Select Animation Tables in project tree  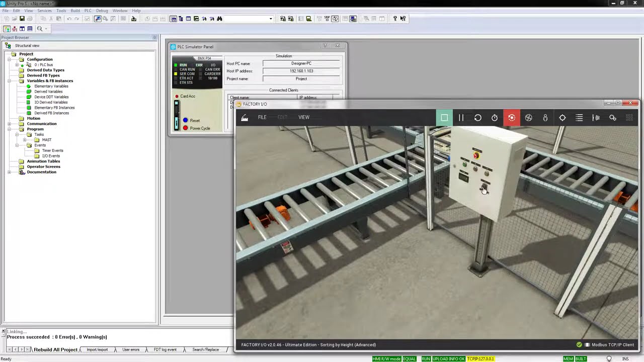43,161
